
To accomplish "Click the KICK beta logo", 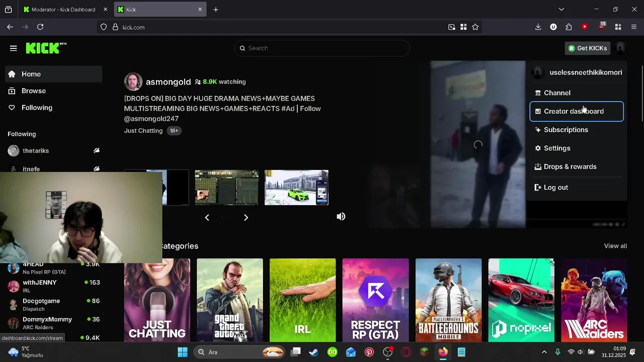I will (x=46, y=48).
